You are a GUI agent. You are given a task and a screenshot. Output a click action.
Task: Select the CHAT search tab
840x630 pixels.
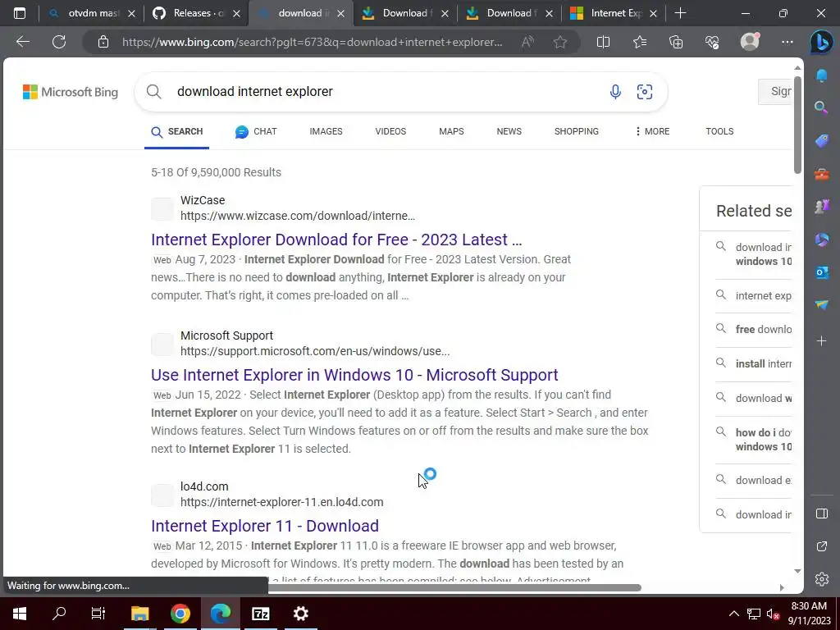pos(256,131)
